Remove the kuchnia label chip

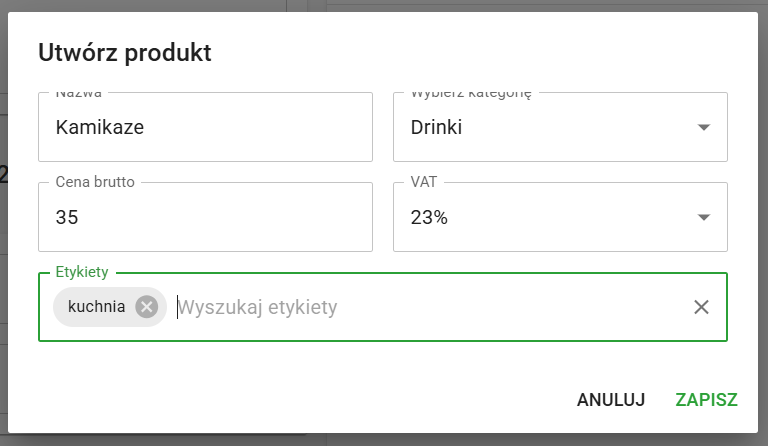point(147,307)
